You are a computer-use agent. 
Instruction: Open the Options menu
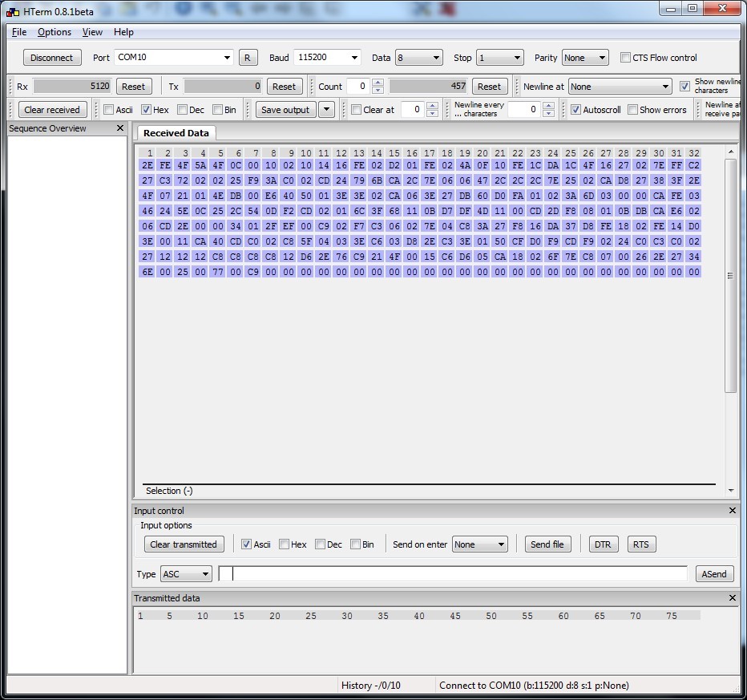54,32
